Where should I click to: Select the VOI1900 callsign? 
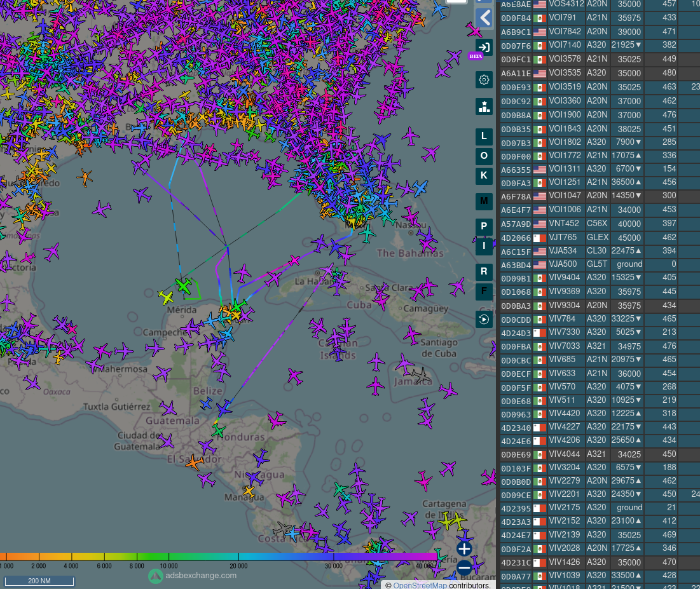[x=565, y=115]
